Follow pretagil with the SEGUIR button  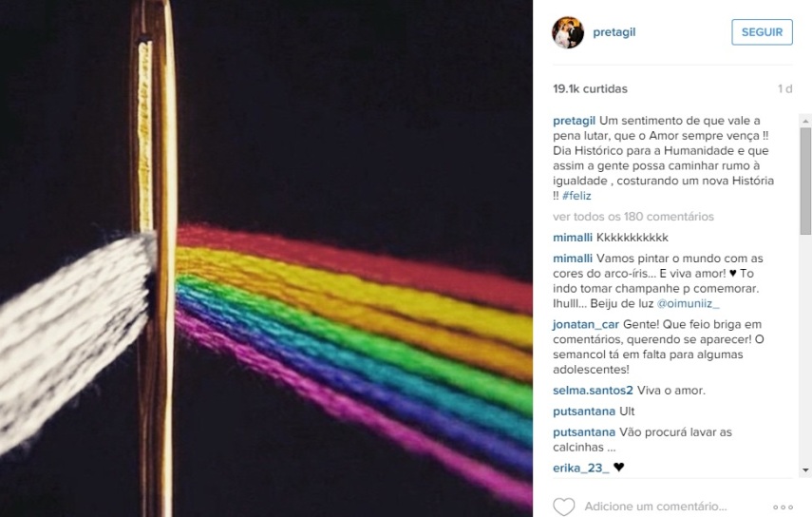pos(762,32)
